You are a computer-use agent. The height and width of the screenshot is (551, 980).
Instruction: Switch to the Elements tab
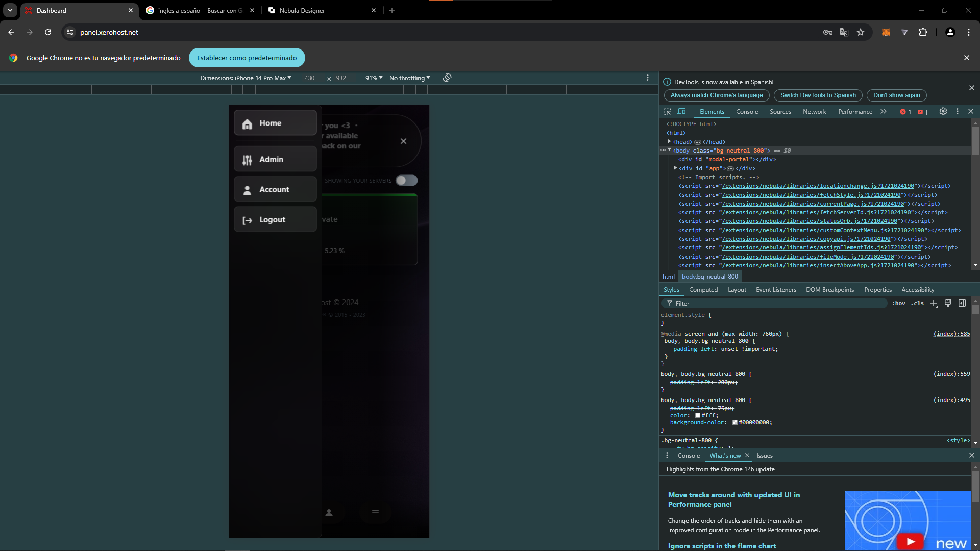point(712,112)
